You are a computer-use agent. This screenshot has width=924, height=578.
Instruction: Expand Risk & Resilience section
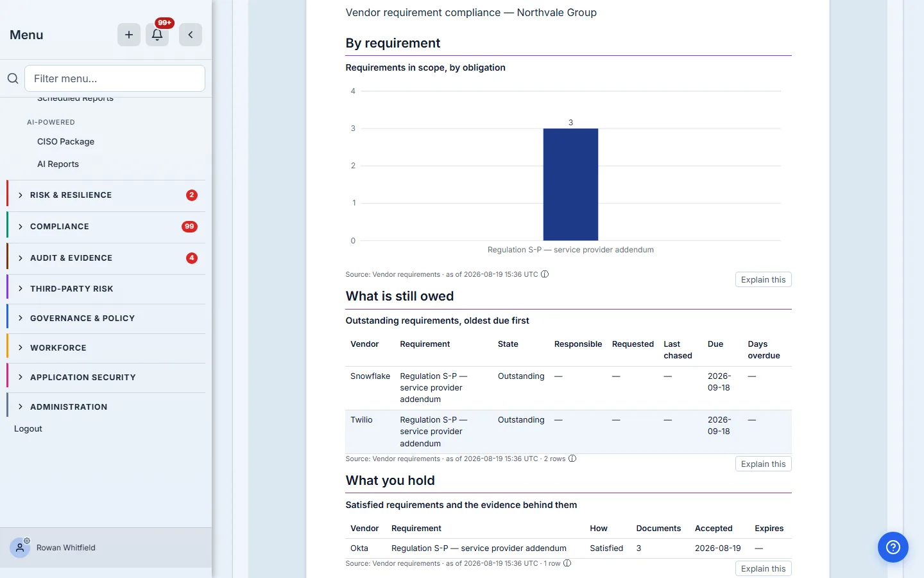tap(106, 195)
